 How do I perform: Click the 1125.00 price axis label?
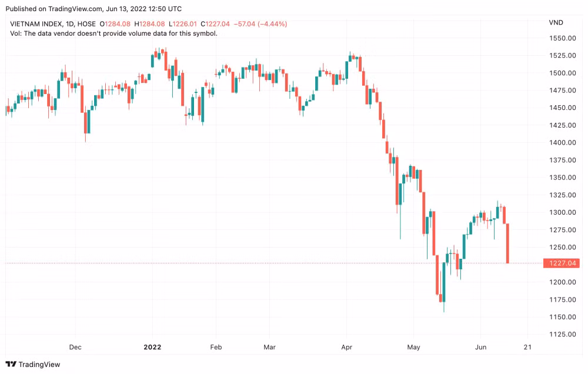pos(563,334)
